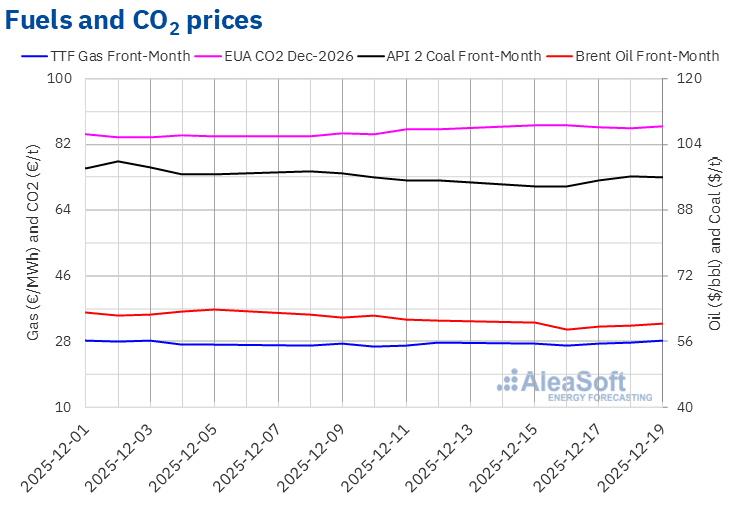The height and width of the screenshot is (509, 730).
Task: Click the left axis title Gas and CO2
Action: (x=33, y=243)
